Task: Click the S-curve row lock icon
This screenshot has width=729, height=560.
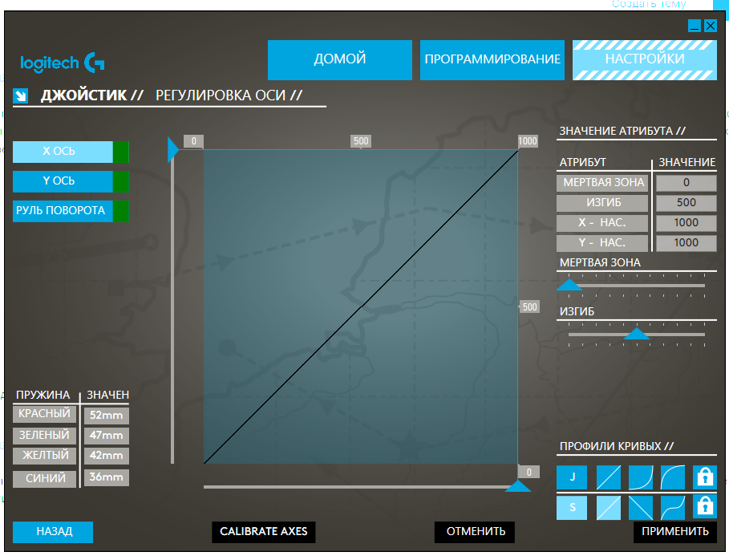Action: pos(705,506)
